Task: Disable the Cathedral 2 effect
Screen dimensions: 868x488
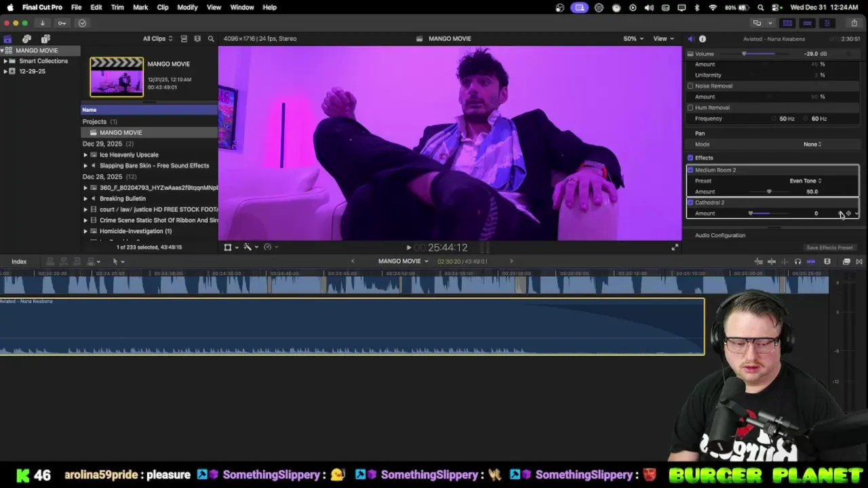Action: click(x=690, y=203)
